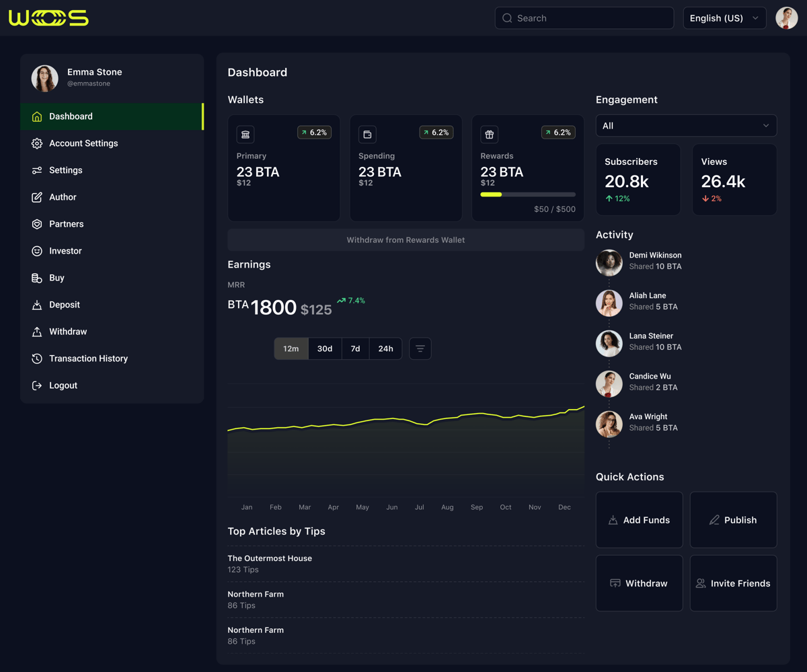This screenshot has width=807, height=672.
Task: Click the Partners shield icon
Action: (37, 224)
